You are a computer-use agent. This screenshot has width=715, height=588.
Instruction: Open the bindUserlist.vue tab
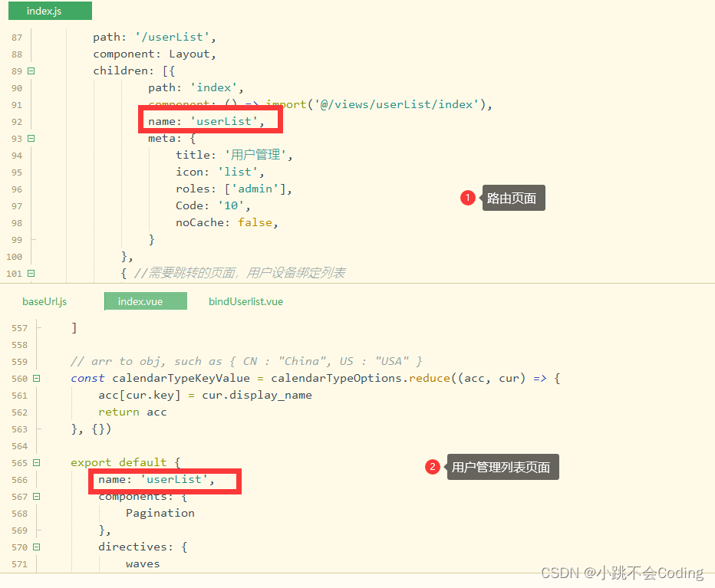click(x=245, y=301)
